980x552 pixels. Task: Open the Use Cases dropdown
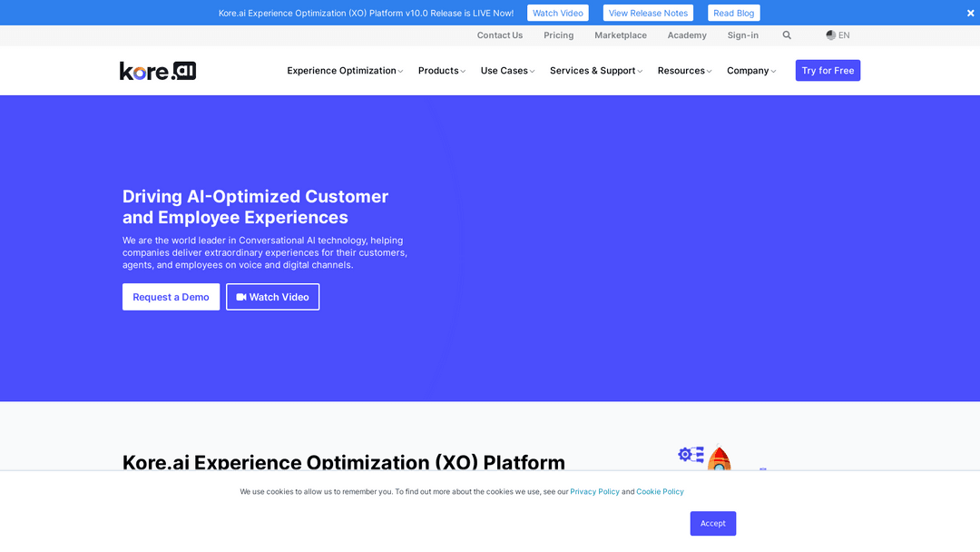click(x=507, y=71)
